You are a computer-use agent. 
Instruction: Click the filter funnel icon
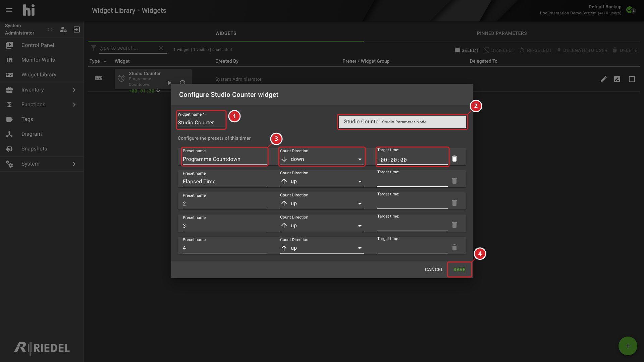(x=94, y=48)
